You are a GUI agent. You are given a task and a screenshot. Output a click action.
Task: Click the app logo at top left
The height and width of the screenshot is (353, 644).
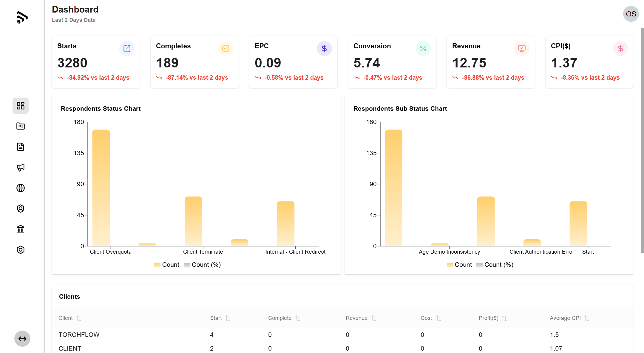pyautogui.click(x=22, y=17)
